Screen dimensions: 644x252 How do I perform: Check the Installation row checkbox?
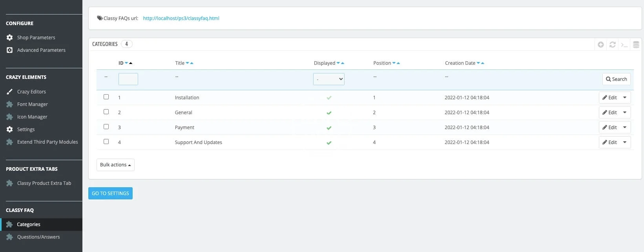pyautogui.click(x=106, y=97)
